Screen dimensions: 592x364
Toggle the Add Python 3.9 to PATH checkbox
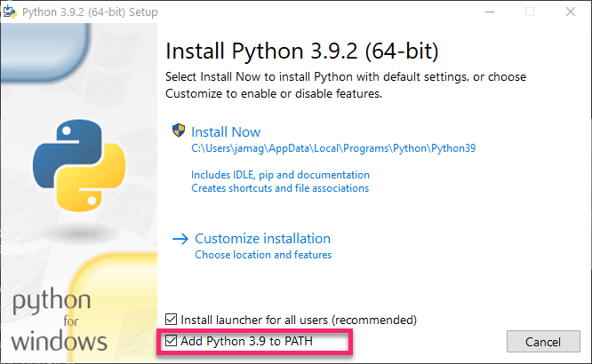[172, 342]
